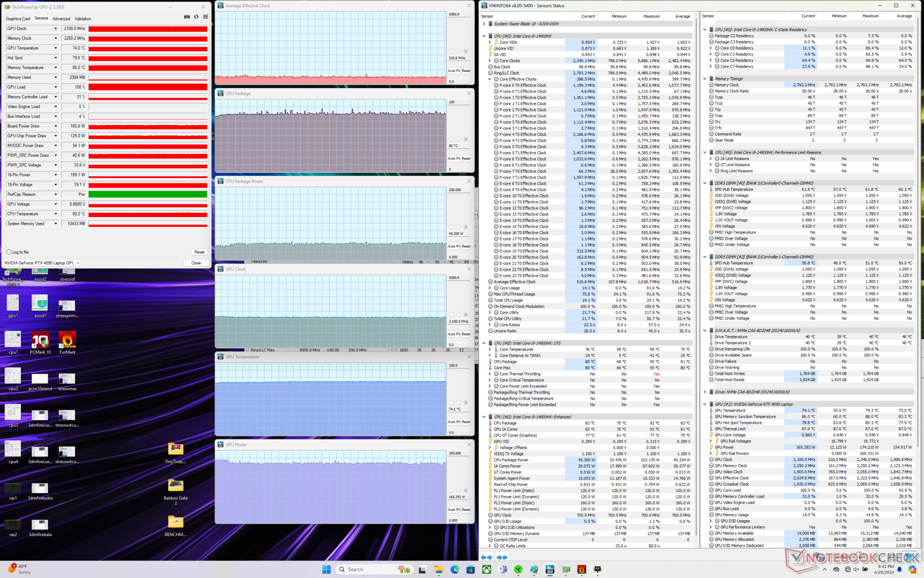The width and height of the screenshot is (924, 578).
Task: Click FurMark icon in taskbar
Action: tap(582, 569)
